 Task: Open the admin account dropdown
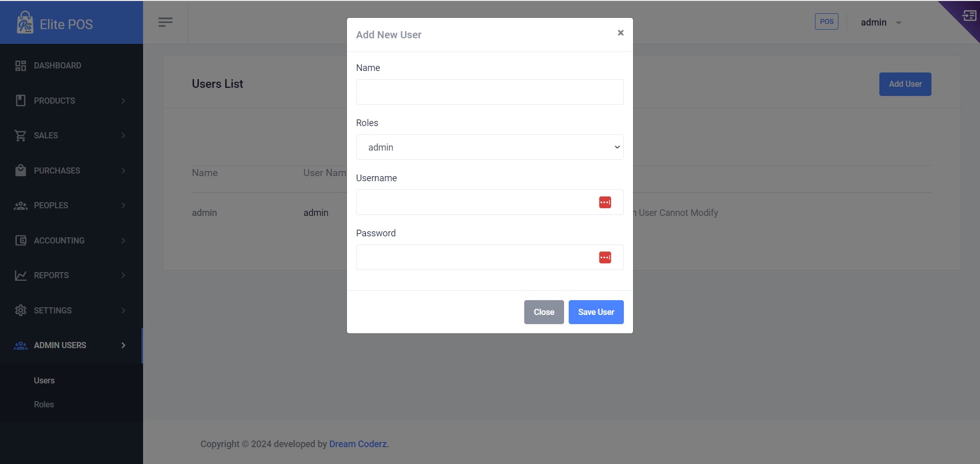881,22
